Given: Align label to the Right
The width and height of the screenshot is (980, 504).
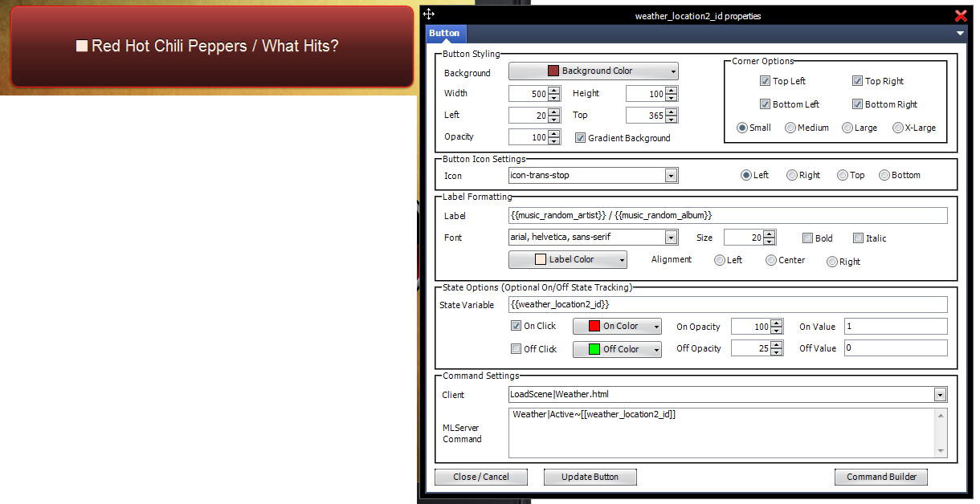Looking at the screenshot, I should (832, 261).
